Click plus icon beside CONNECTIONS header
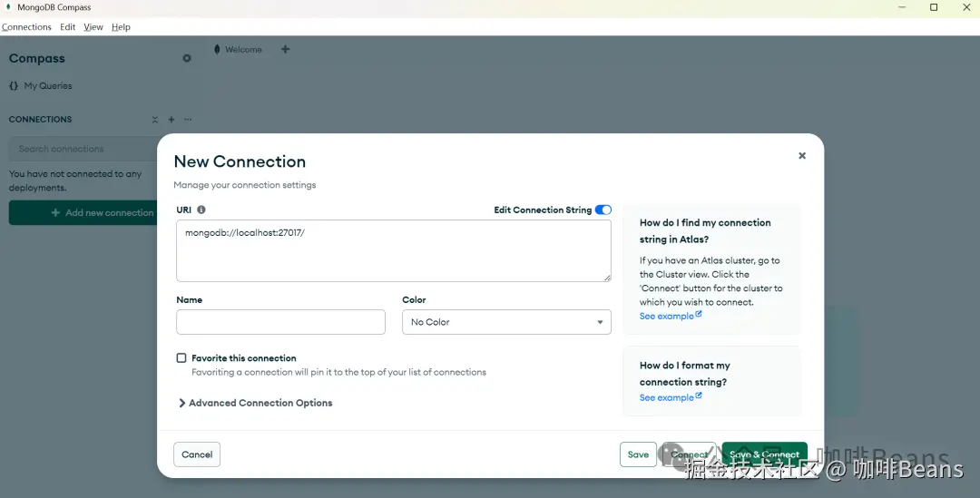The image size is (980, 498). [171, 120]
